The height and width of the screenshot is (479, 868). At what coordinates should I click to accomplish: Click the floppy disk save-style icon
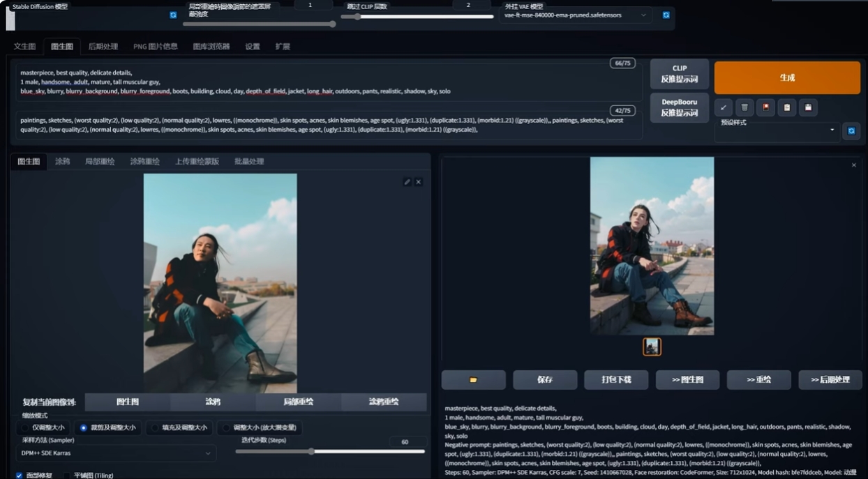pos(808,107)
